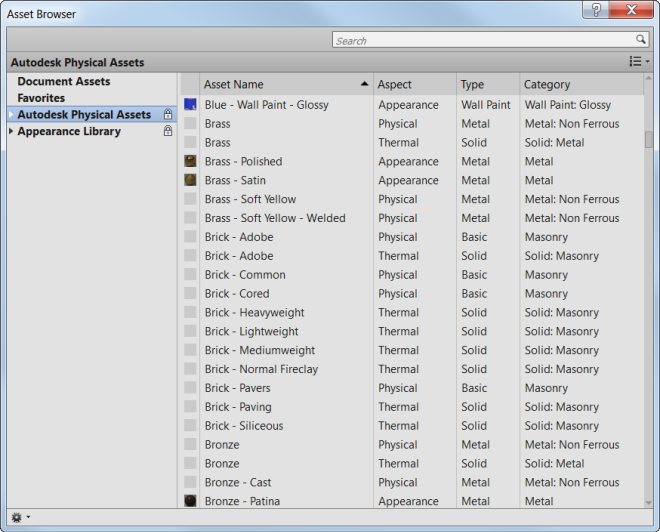This screenshot has width=660, height=532.
Task: Click the scrollbar up arrow
Action: coord(648,78)
